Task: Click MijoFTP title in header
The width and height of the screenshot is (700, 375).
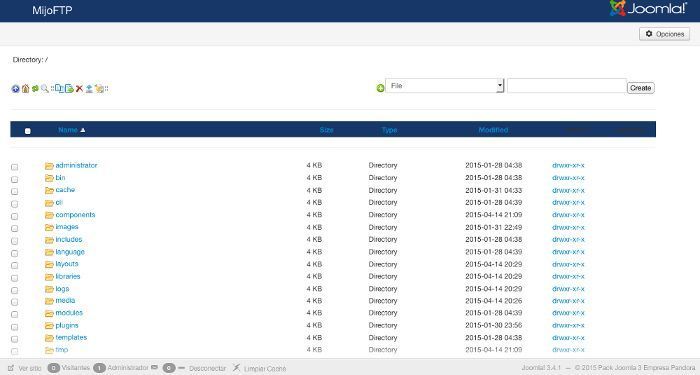Action: pyautogui.click(x=52, y=10)
